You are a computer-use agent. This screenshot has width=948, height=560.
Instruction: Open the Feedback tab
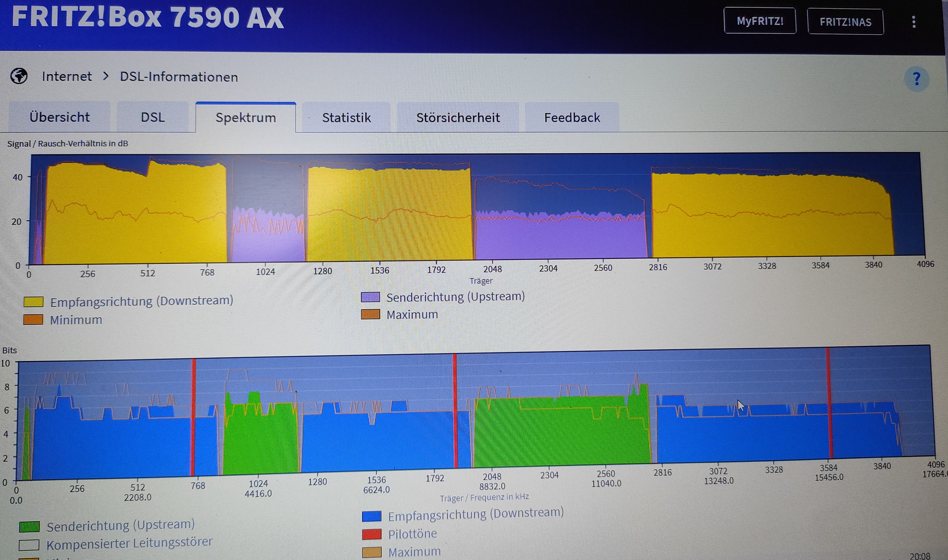pos(572,118)
